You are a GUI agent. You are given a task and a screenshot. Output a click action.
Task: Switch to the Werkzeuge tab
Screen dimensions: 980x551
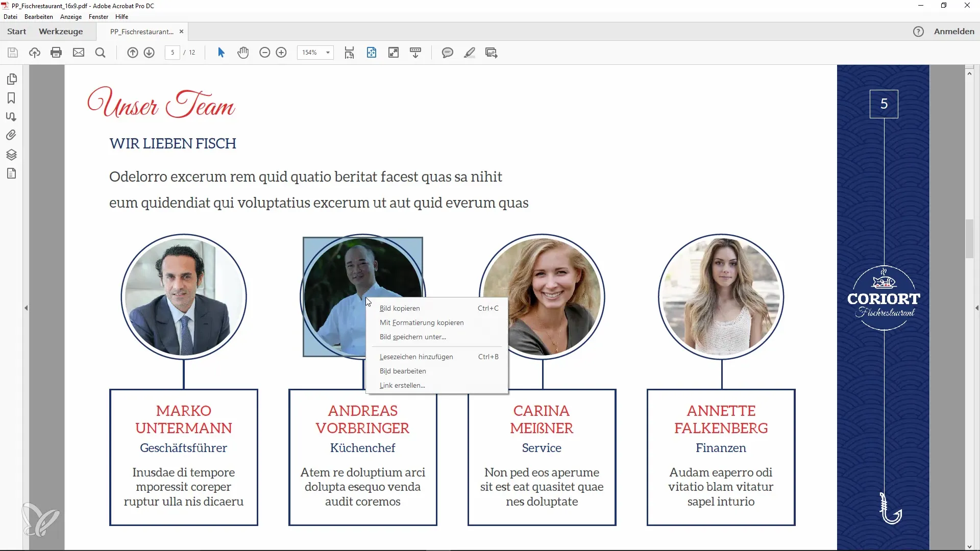tap(61, 32)
